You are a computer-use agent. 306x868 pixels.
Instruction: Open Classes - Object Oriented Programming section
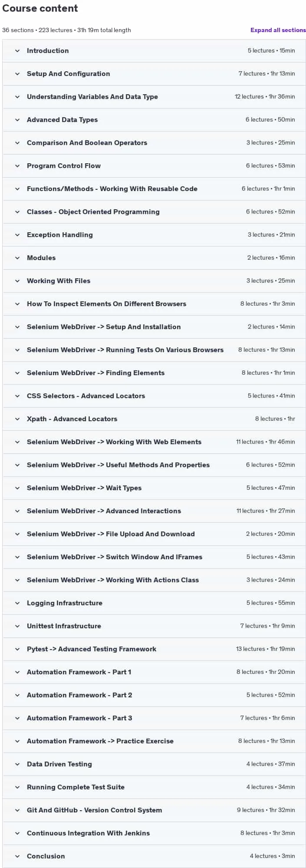(x=154, y=212)
